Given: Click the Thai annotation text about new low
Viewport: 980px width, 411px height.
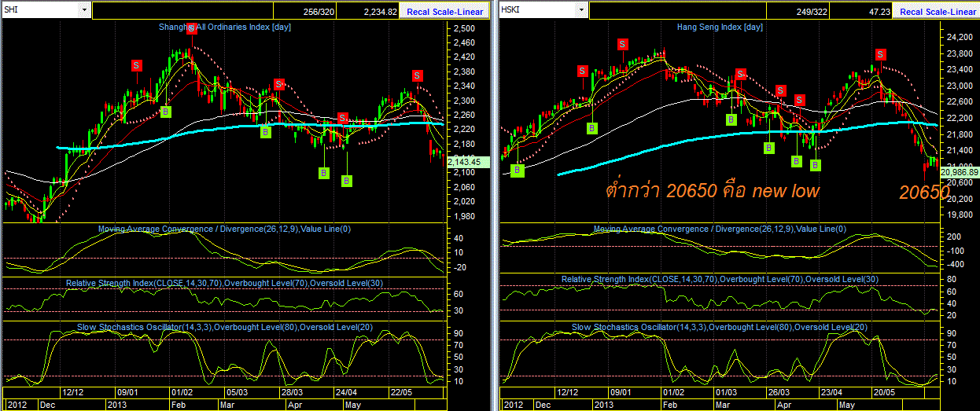Looking at the screenshot, I should tap(713, 190).
